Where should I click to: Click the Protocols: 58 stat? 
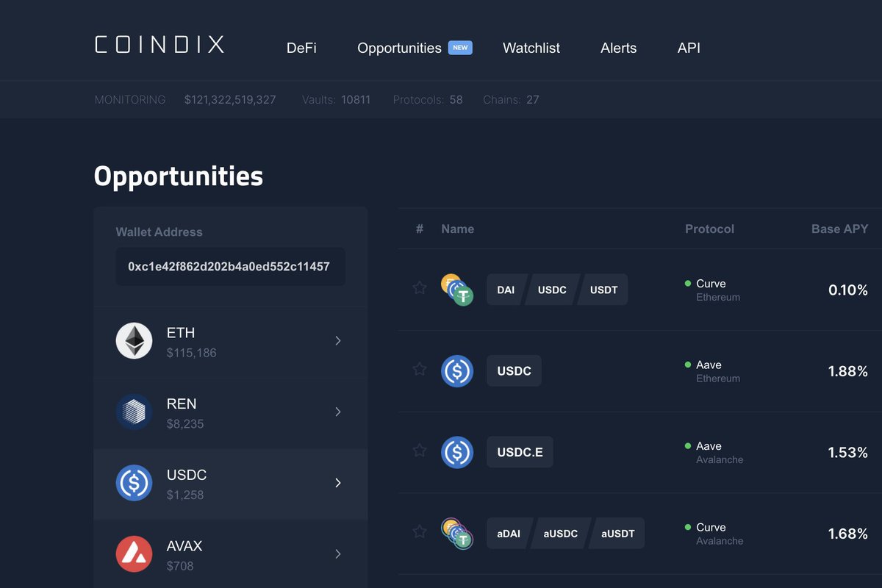(x=428, y=99)
